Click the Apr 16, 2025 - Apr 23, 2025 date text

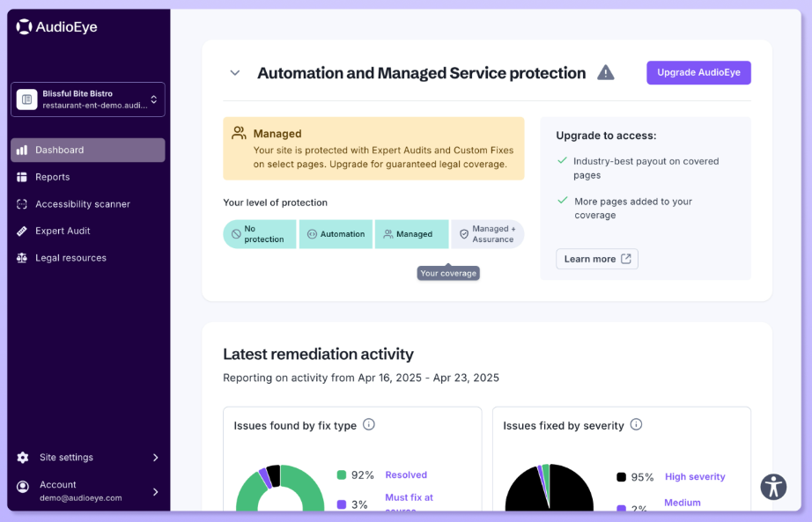click(x=428, y=378)
